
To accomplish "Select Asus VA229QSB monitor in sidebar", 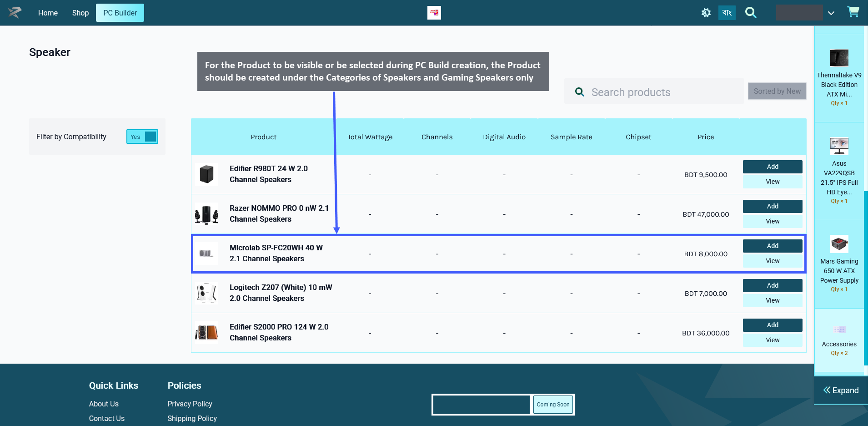I will [x=839, y=170].
